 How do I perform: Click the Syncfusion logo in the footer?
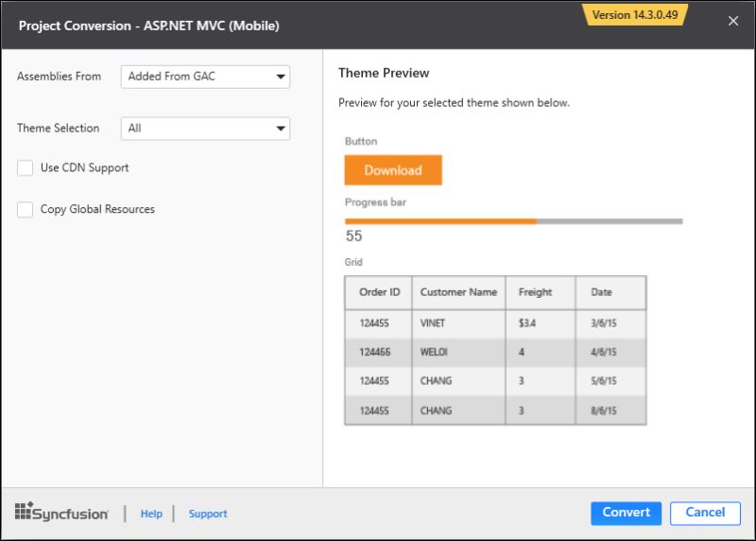61,513
